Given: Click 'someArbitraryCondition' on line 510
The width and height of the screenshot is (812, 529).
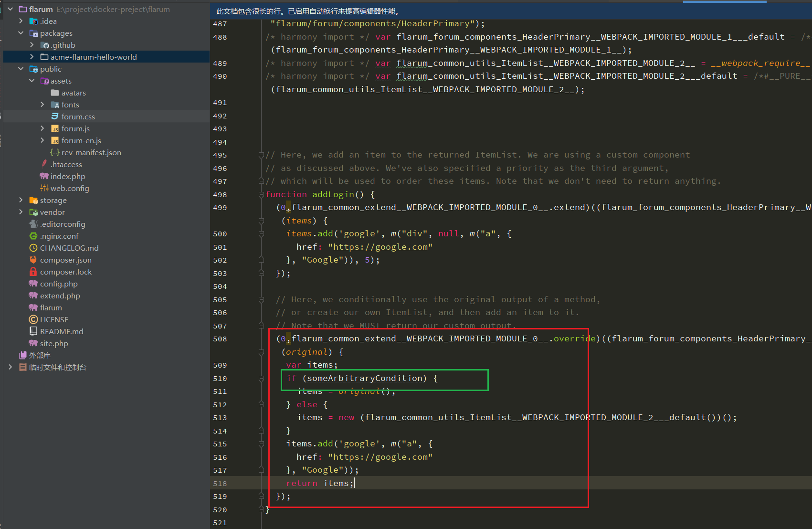Looking at the screenshot, I should coord(365,378).
